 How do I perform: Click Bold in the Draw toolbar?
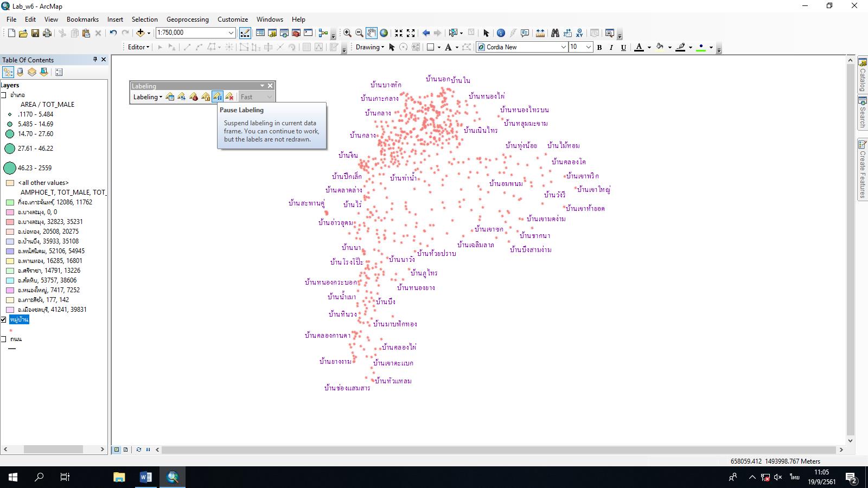point(599,47)
